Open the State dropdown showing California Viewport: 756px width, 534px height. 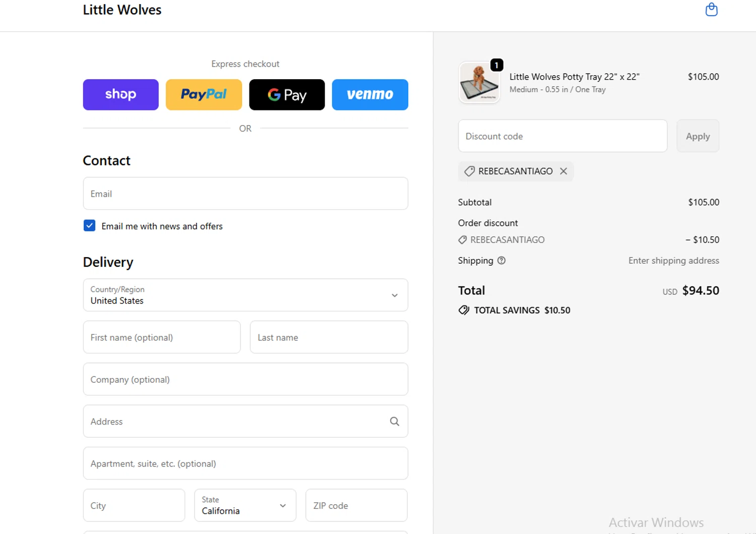coord(245,505)
